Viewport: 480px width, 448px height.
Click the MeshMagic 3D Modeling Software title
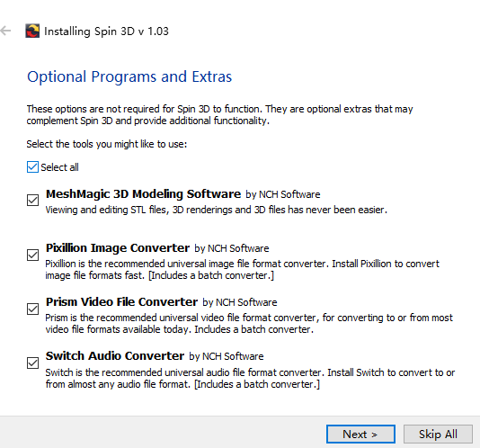pyautogui.click(x=143, y=194)
